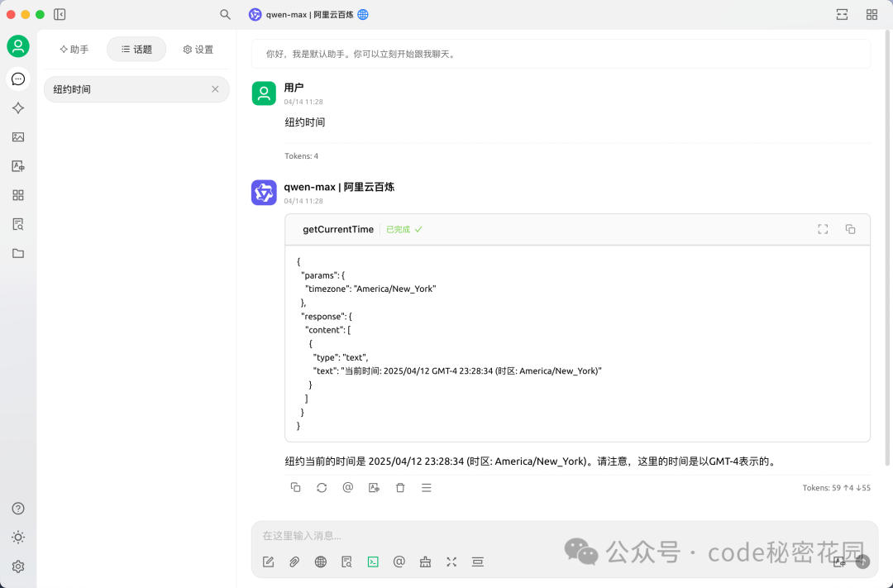Click the user avatar on message
Screen dimensions: 893x588
pos(264,93)
